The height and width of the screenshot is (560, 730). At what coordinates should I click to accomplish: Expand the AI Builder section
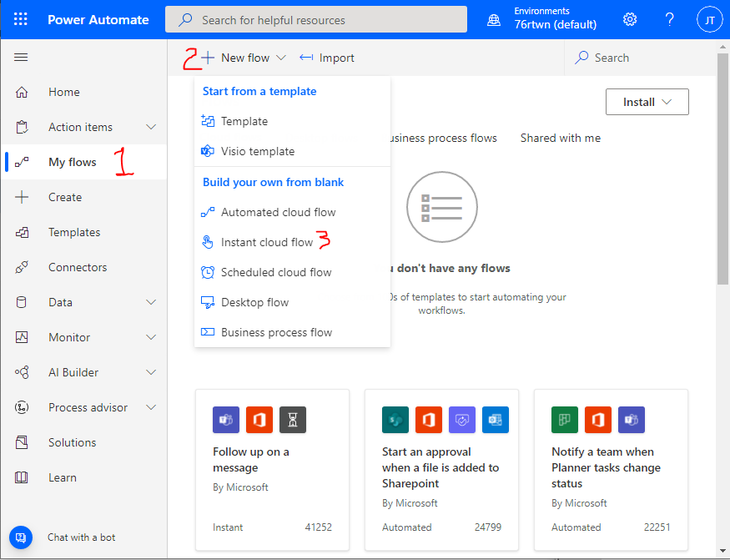click(151, 372)
